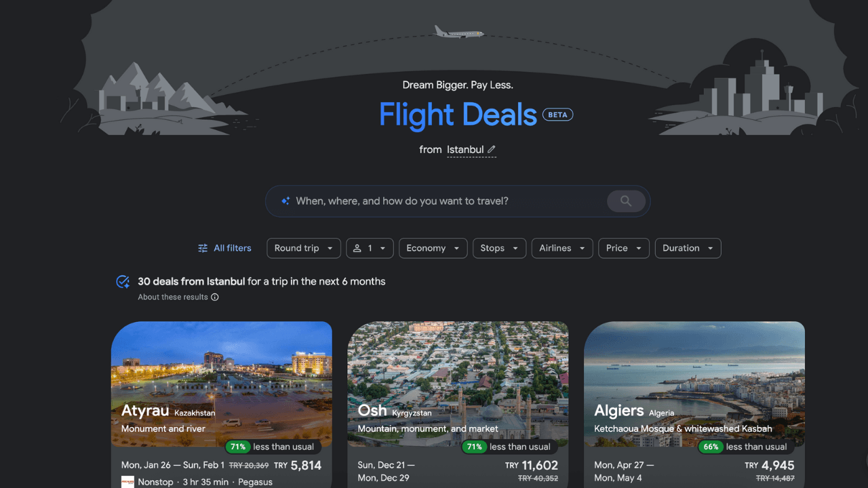The height and width of the screenshot is (488, 868).
Task: Click the verified deals checkmark badge icon
Action: click(x=123, y=282)
